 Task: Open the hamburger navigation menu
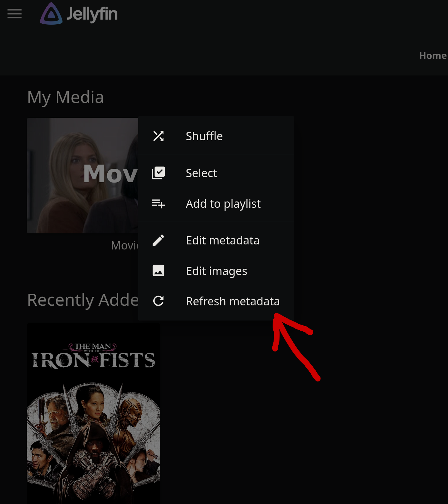15,14
